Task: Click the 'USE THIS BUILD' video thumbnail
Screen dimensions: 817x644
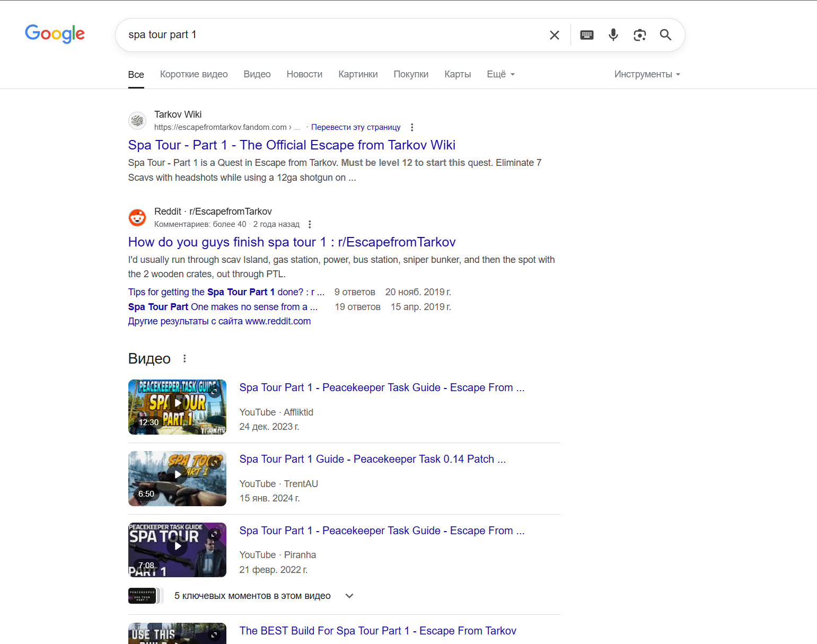Action: coord(177,633)
